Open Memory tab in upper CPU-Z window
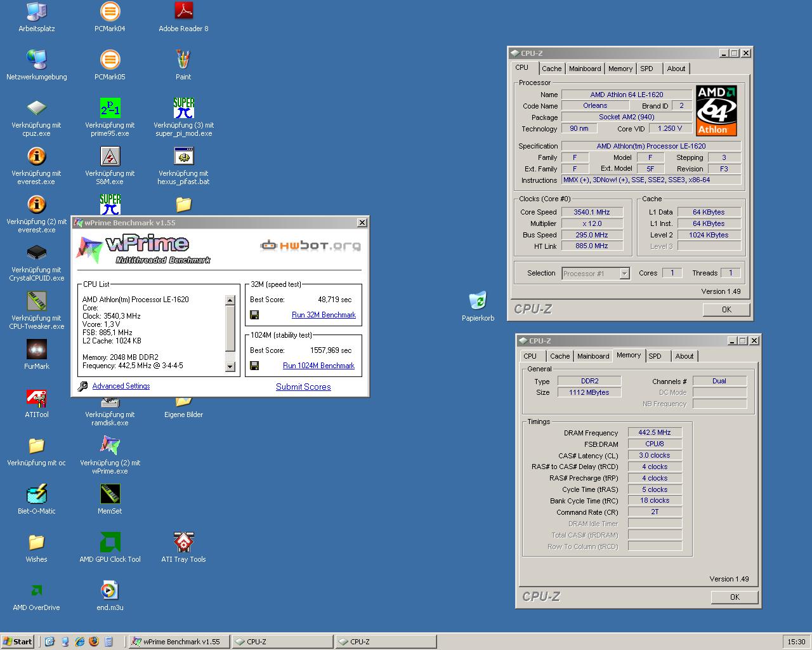 point(620,69)
